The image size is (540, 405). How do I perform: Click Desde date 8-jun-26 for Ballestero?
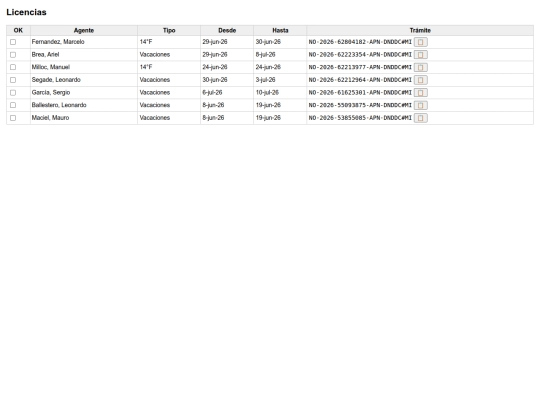tap(213, 105)
